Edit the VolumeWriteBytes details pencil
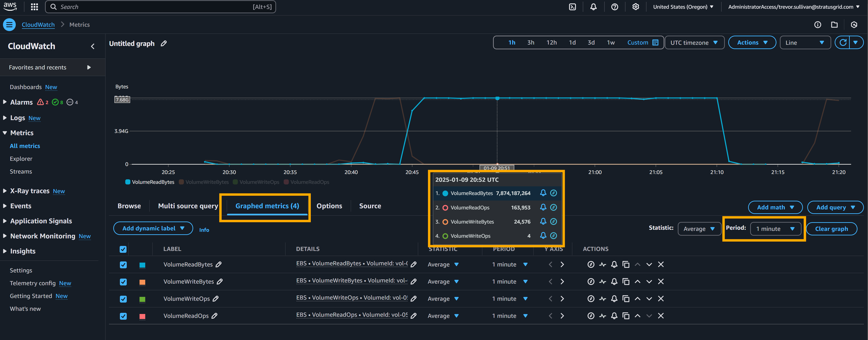 coord(413,282)
